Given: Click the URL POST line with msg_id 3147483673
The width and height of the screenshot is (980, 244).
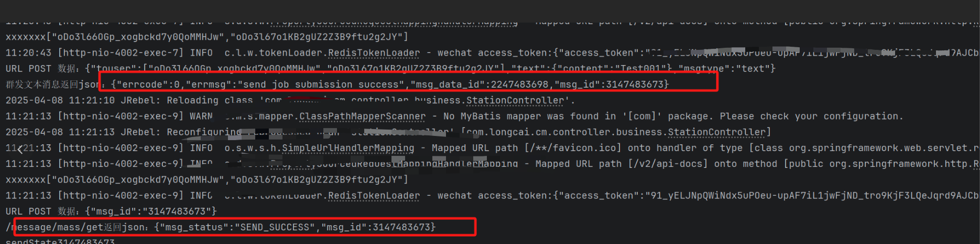Looking at the screenshot, I should coord(111,211).
